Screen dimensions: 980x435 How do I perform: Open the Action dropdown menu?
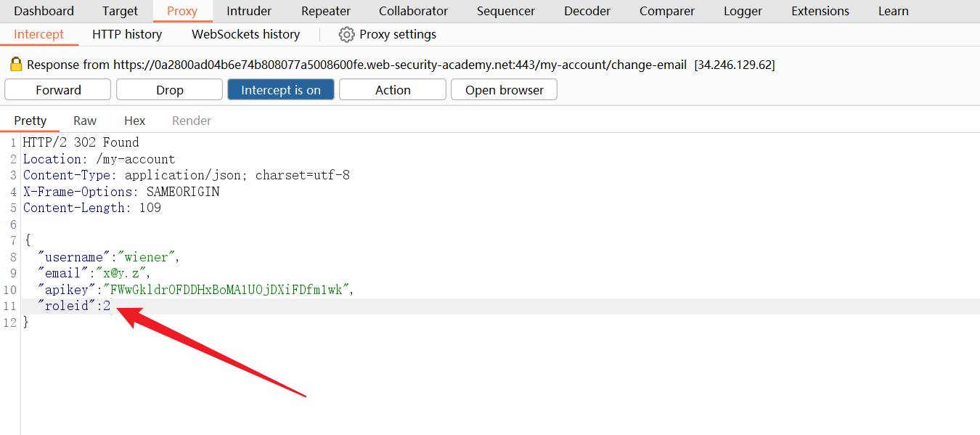393,90
